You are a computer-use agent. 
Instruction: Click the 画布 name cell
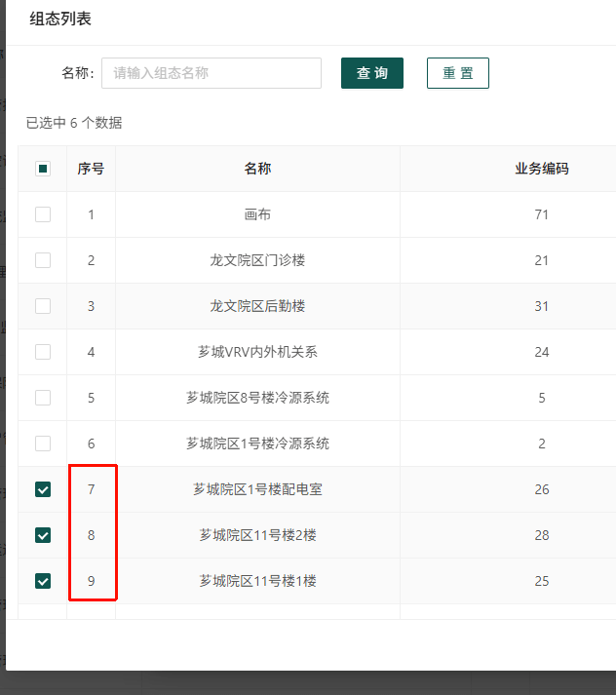[x=257, y=214]
